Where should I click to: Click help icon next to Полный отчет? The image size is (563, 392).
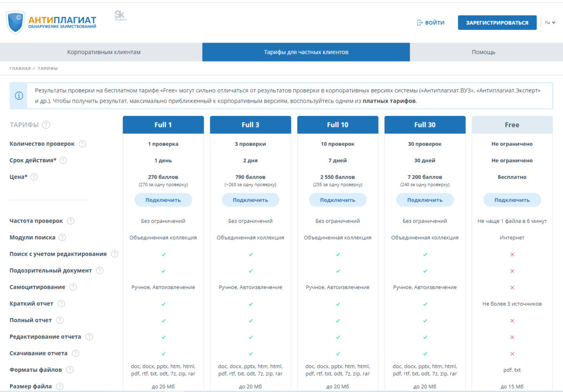[61, 320]
